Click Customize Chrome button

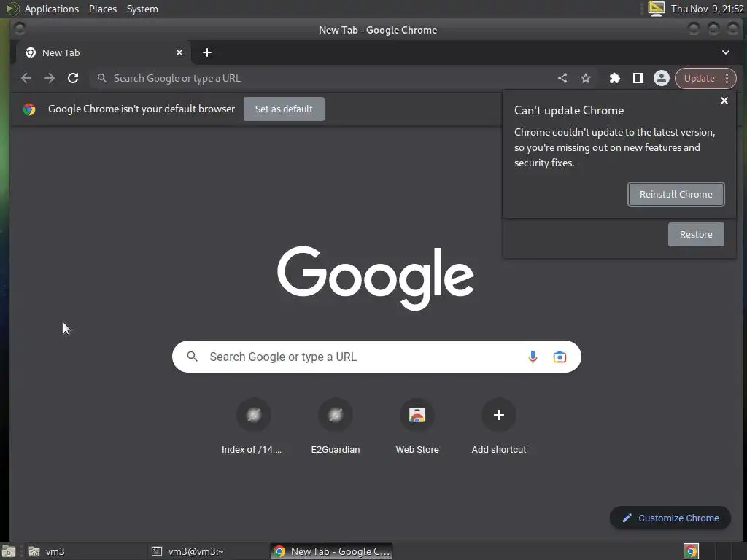coord(670,518)
